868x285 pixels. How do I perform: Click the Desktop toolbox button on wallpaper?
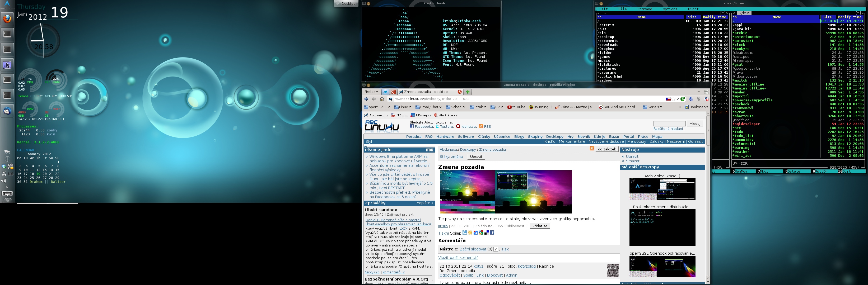tap(346, 3)
